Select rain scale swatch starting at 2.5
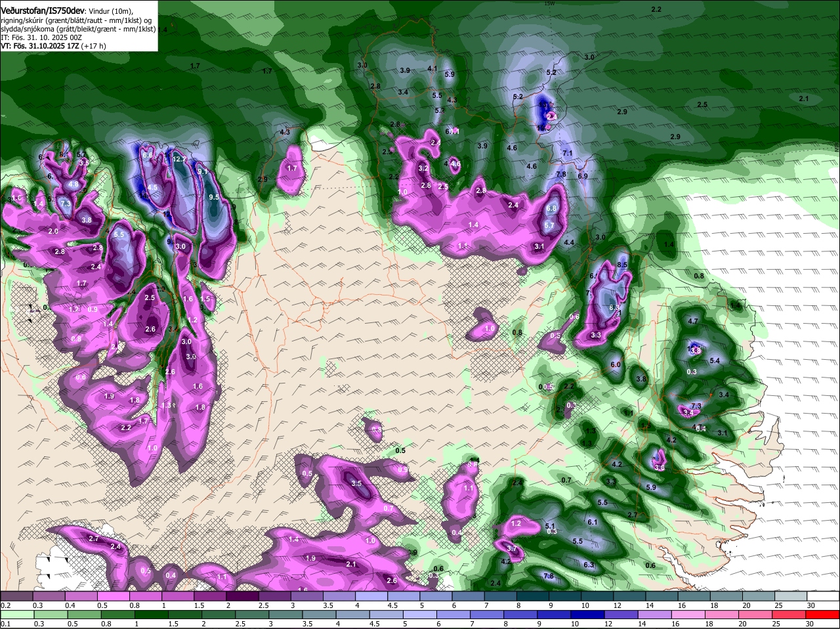The image size is (840, 629). pyautogui.click(x=251, y=615)
